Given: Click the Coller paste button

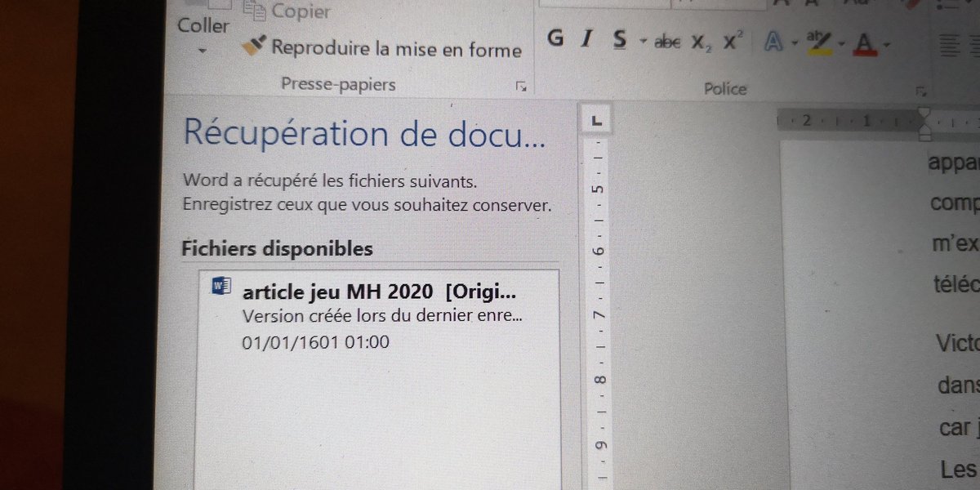Looking at the screenshot, I should click(x=203, y=24).
